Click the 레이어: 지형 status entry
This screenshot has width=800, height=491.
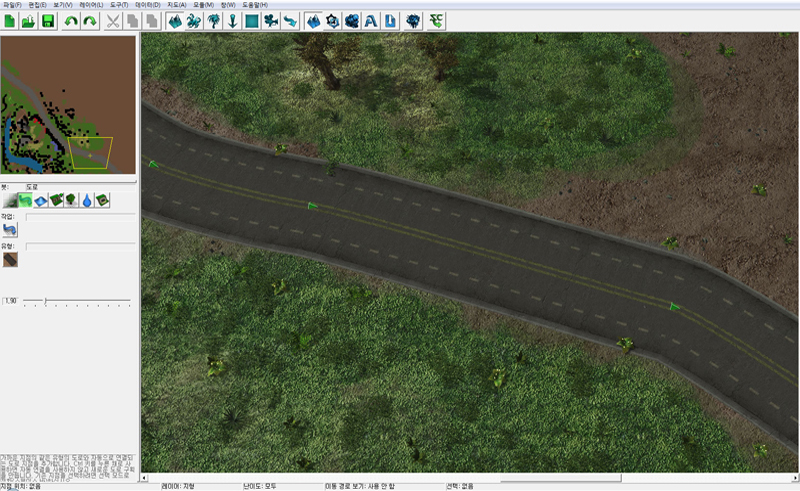coord(178,486)
